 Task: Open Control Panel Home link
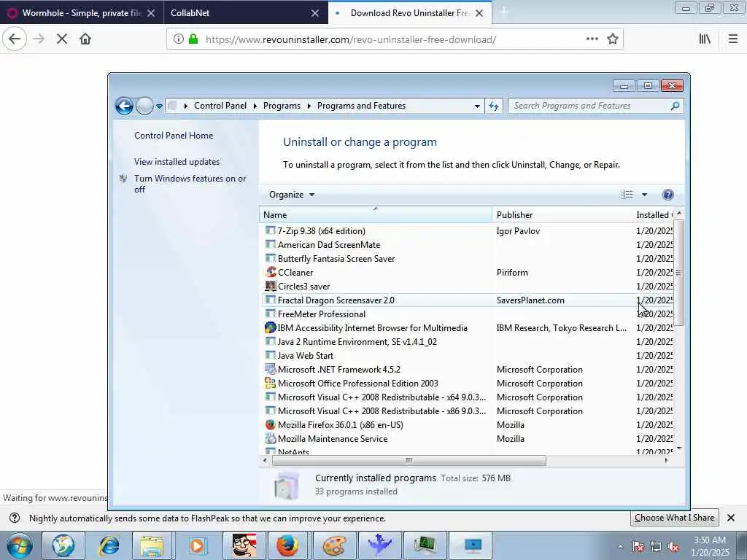(174, 135)
